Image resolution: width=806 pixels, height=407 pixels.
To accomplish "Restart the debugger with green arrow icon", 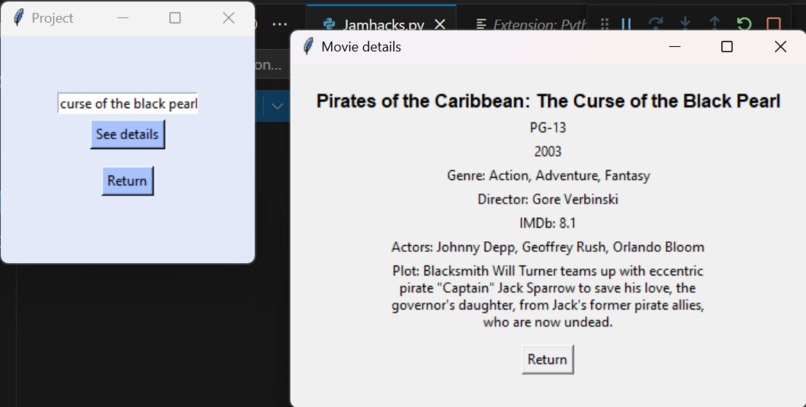I will pyautogui.click(x=744, y=24).
